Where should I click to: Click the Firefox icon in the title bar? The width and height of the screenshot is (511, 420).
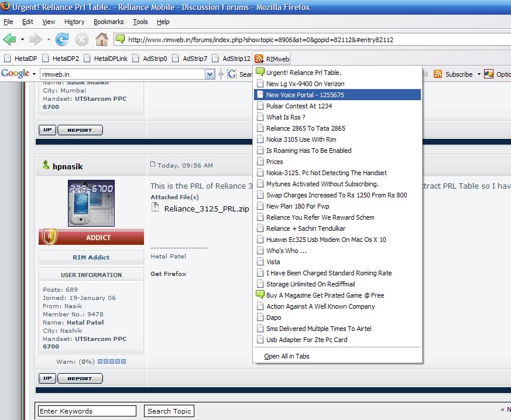(5, 6)
